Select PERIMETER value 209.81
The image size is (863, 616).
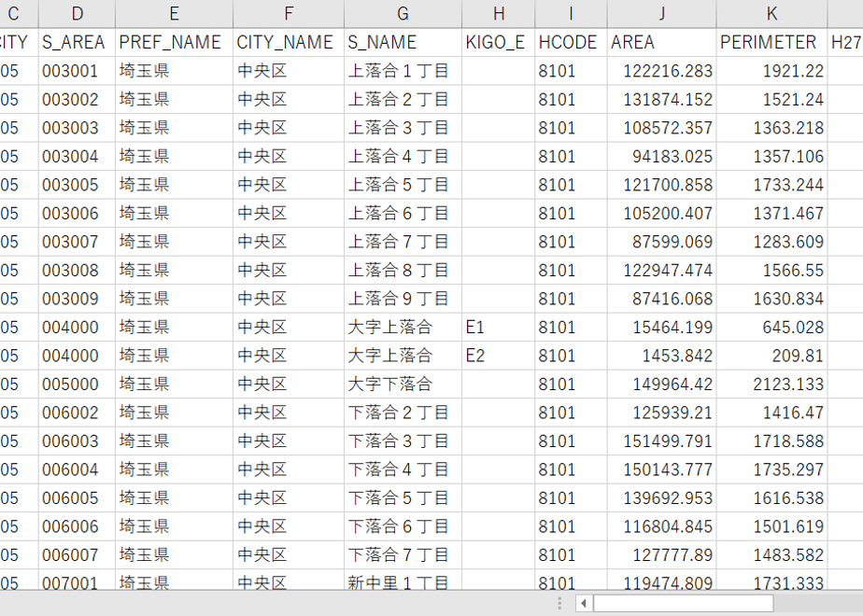(x=771, y=356)
